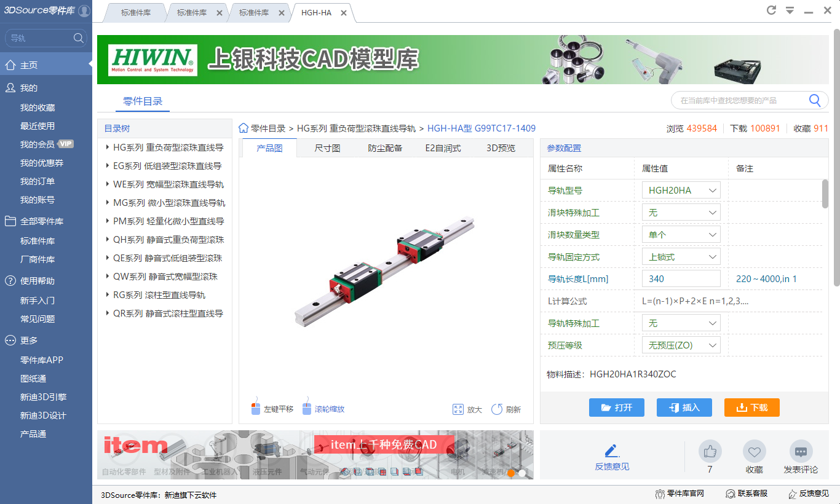Expand QR系列 静音式滚柱型 node
The height and width of the screenshot is (504, 840).
[x=107, y=313]
